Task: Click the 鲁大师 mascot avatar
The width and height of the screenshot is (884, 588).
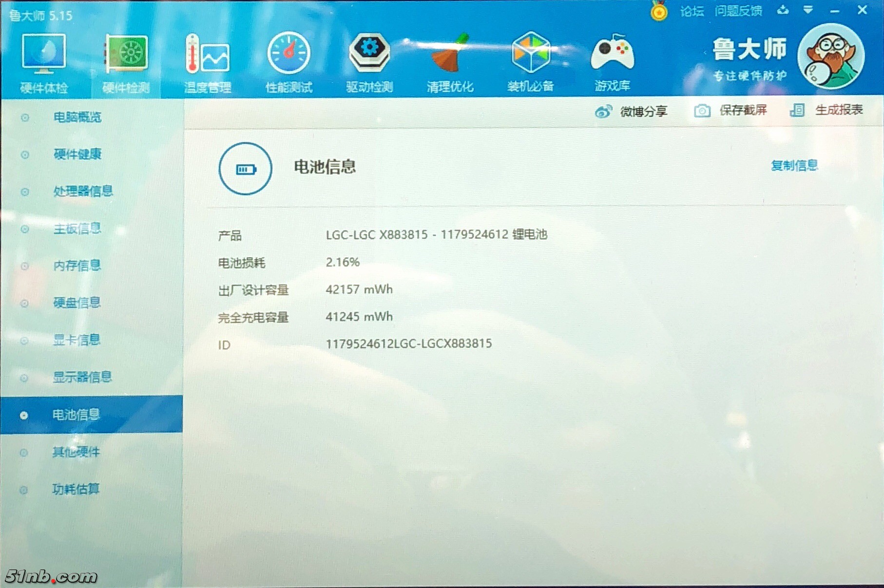Action: pyautogui.click(x=831, y=57)
